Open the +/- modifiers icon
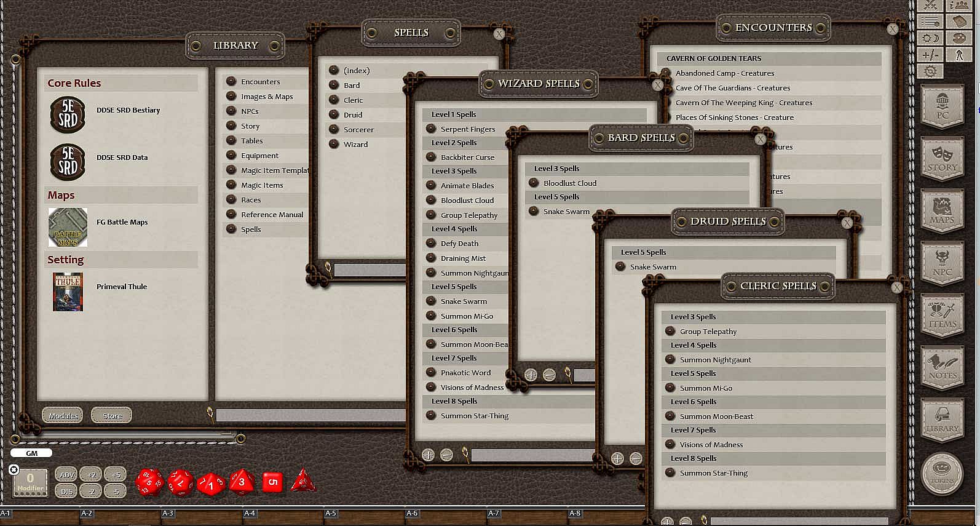The height and width of the screenshot is (526, 980). click(x=931, y=55)
